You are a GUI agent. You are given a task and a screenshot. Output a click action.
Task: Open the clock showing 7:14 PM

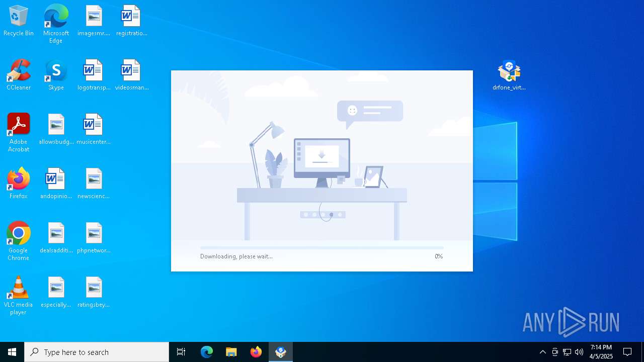tap(601, 352)
